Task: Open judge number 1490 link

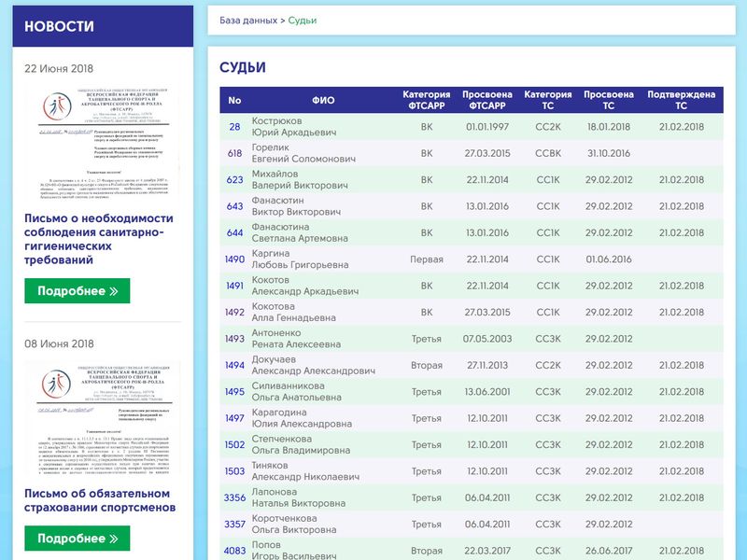Action: point(234,259)
